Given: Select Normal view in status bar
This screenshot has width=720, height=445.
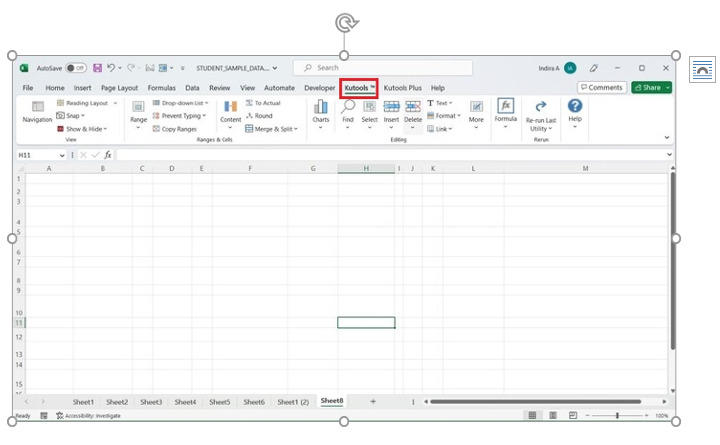Looking at the screenshot, I should click(x=532, y=415).
